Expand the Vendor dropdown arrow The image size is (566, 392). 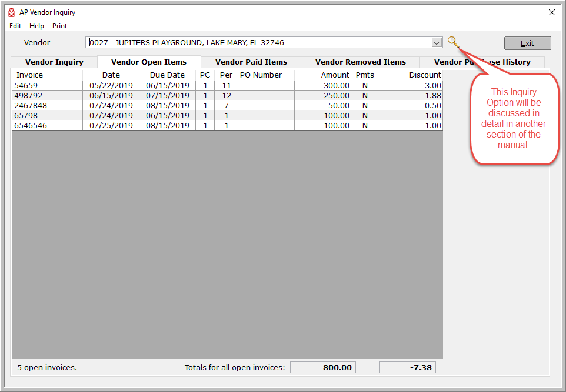(x=437, y=43)
